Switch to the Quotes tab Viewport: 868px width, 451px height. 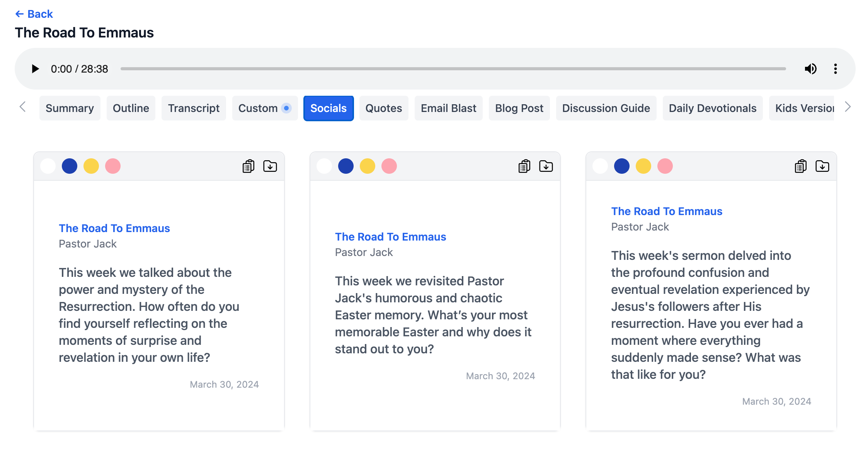click(x=384, y=109)
